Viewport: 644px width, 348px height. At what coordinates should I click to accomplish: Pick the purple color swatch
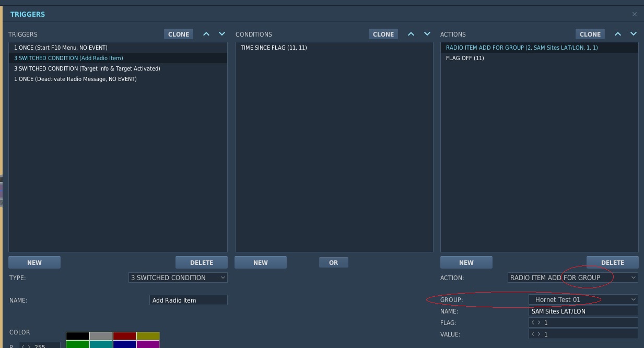148,344
